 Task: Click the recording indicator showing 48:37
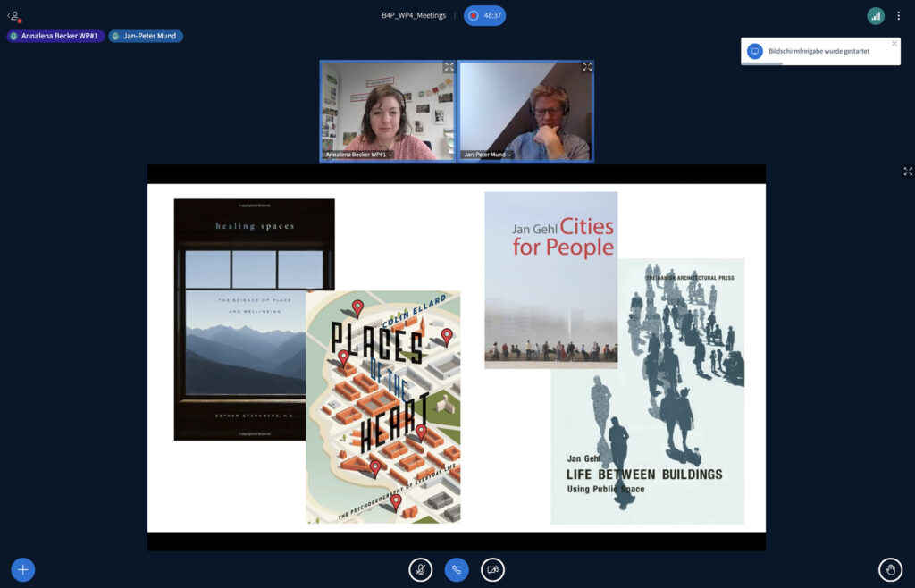click(x=484, y=16)
